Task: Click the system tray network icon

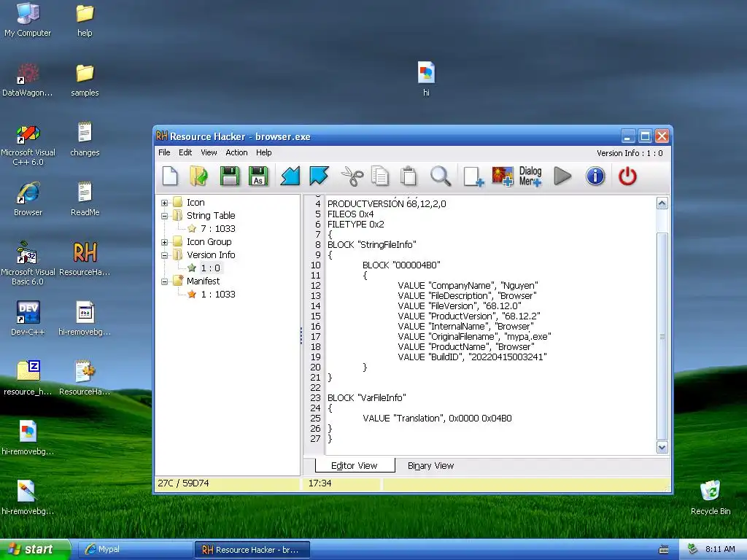Action: pos(692,550)
